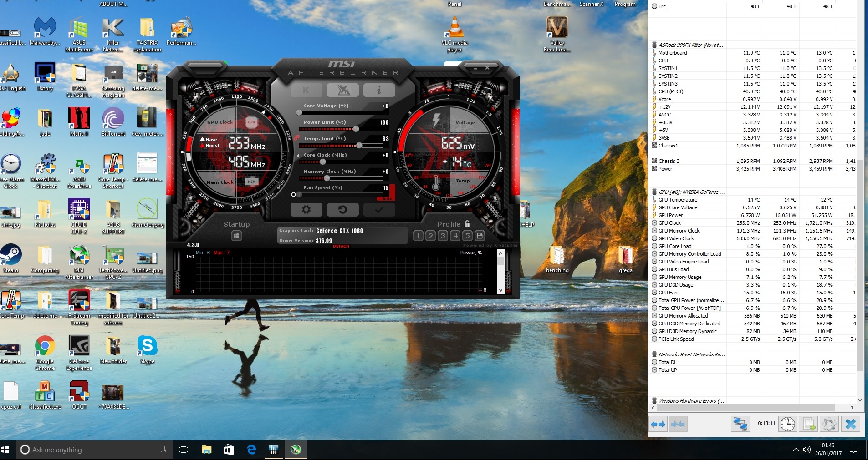Image resolution: width=868 pixels, height=460 pixels.
Task: Open the TechPowerUp GPU-Z desktop shortcut
Action: [113, 262]
